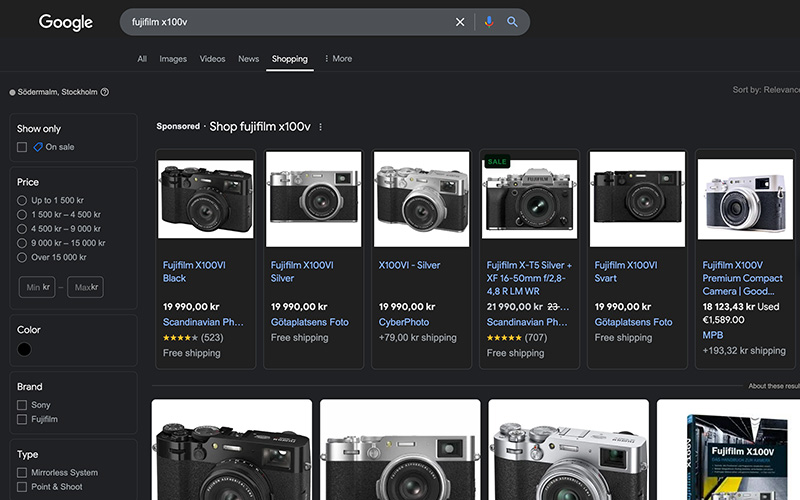Click the Min price input field
800x500 pixels.
click(x=37, y=287)
